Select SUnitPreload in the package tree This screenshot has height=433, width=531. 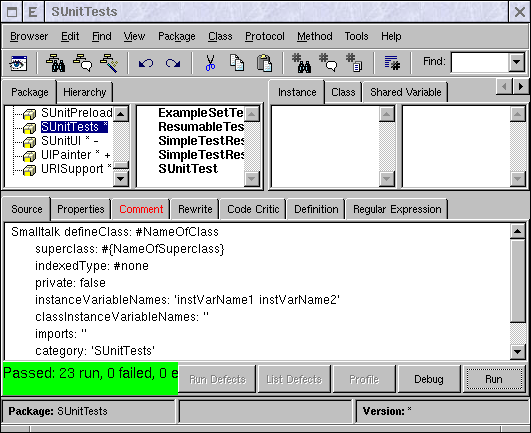tap(77, 113)
